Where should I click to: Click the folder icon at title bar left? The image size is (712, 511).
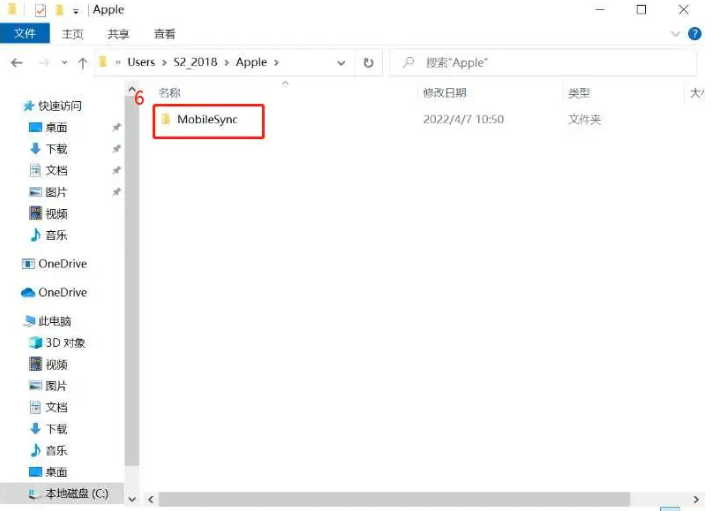coord(12,10)
